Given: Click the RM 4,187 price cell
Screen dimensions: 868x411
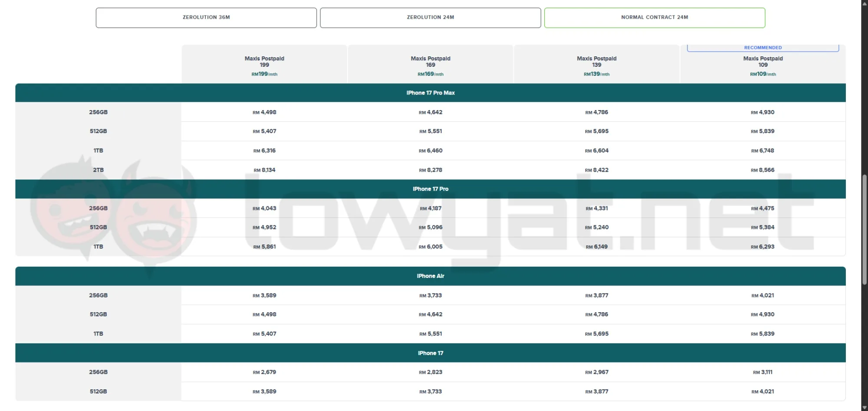Looking at the screenshot, I should click(431, 209).
